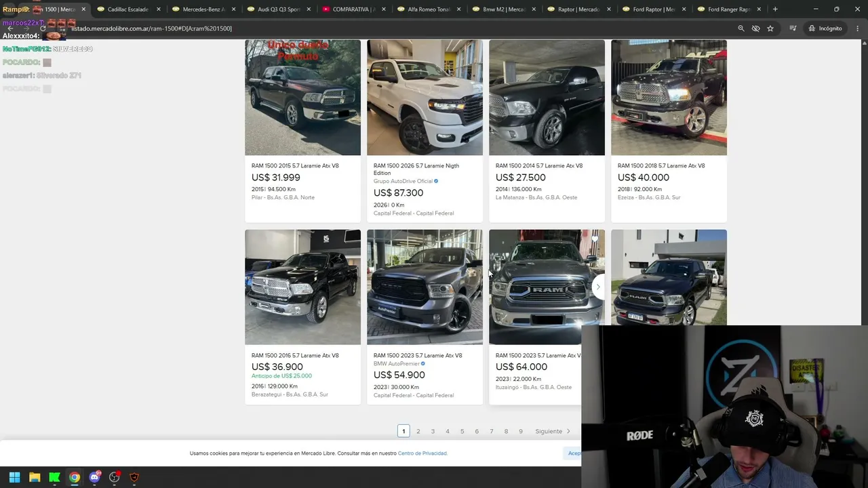Screen dimensions: 868x488
Task: Select current page 1 in pagination
Action: (403, 432)
